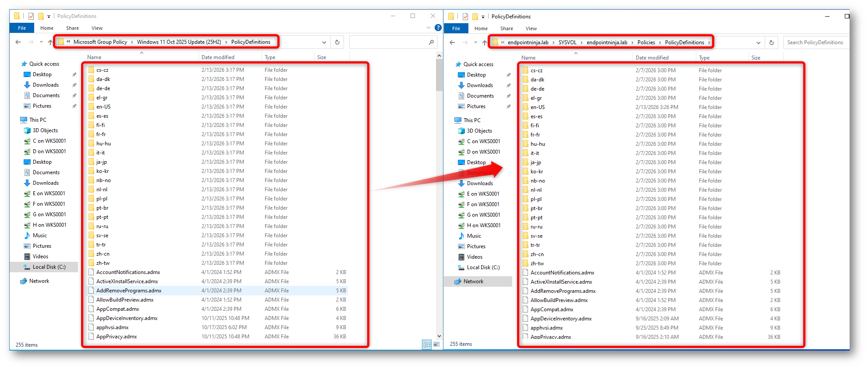Sort by Date modified in Group Policy window

point(218,57)
